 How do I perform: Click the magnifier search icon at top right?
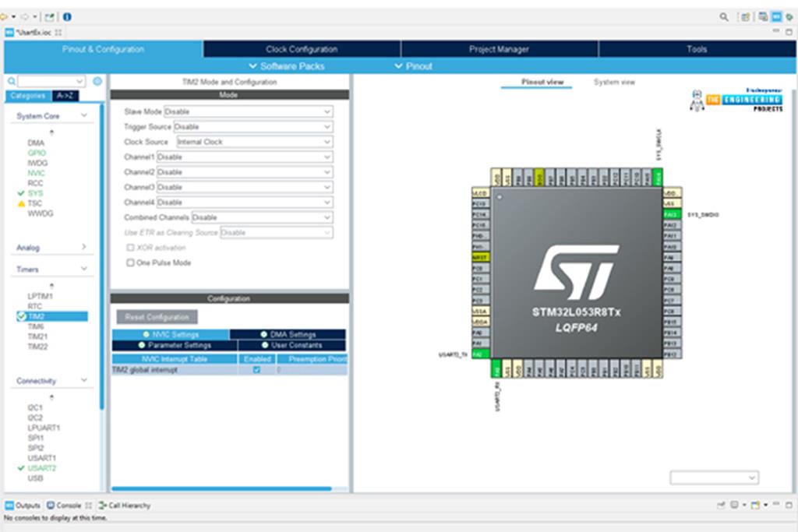pos(724,16)
